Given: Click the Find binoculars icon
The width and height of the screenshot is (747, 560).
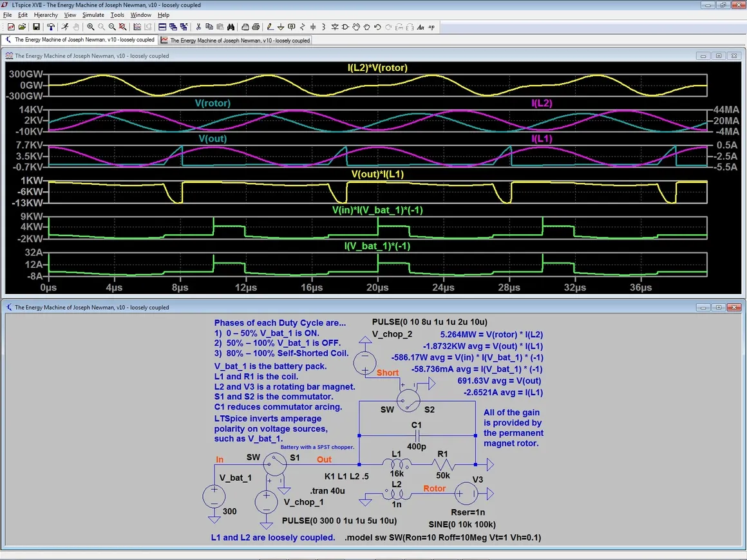Looking at the screenshot, I should tap(230, 27).
